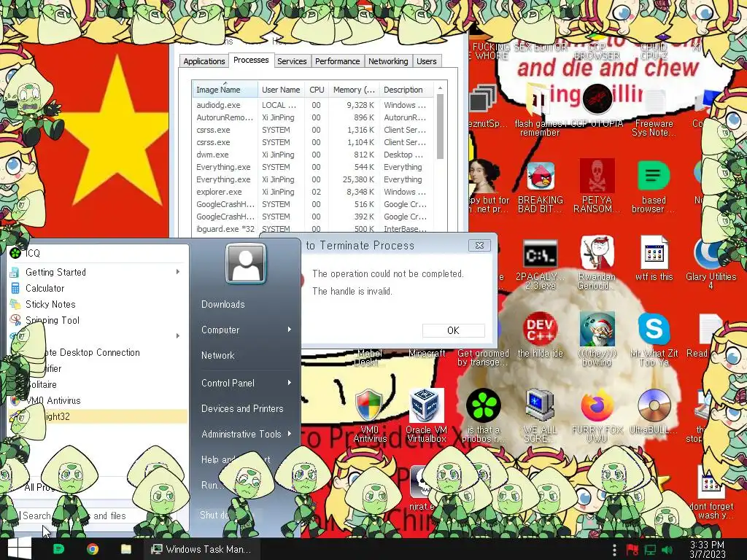Launch the Oracle VM Virtualbox desktop icon
747x560 pixels.
(426, 405)
